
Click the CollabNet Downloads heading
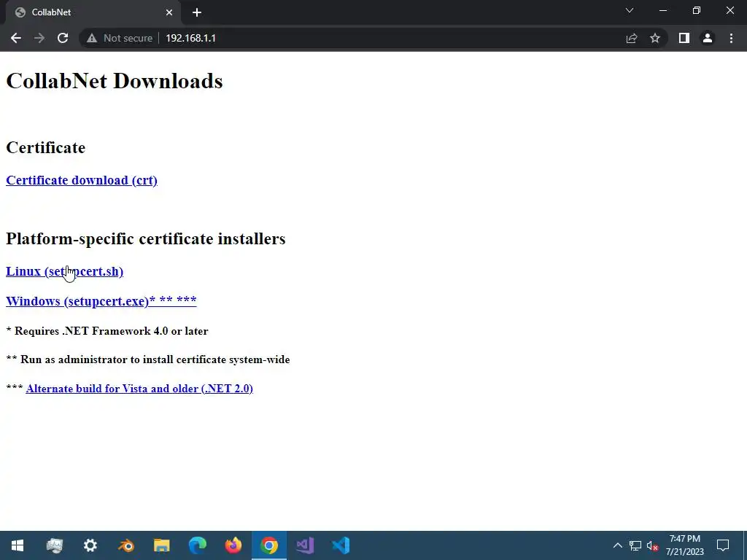coord(115,81)
